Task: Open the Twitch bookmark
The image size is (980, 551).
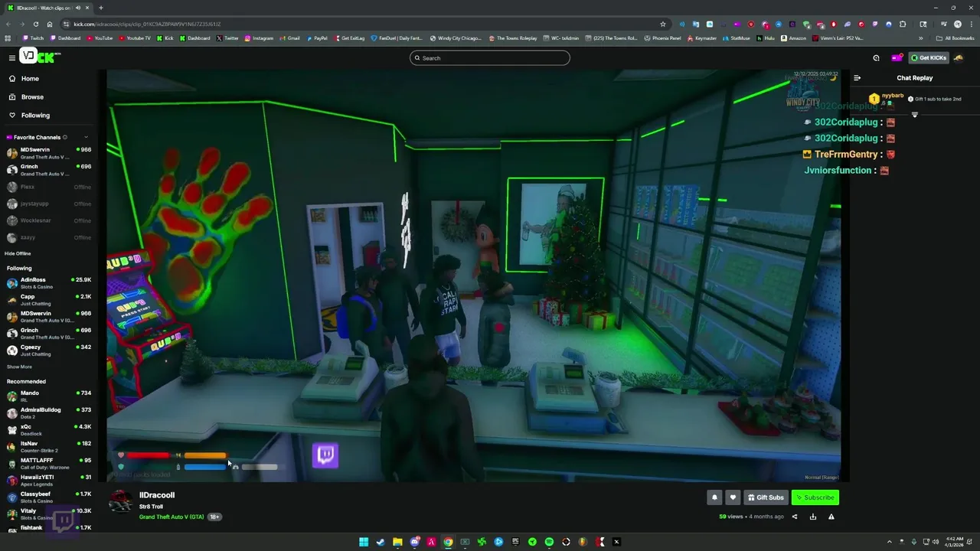Action: [33, 38]
